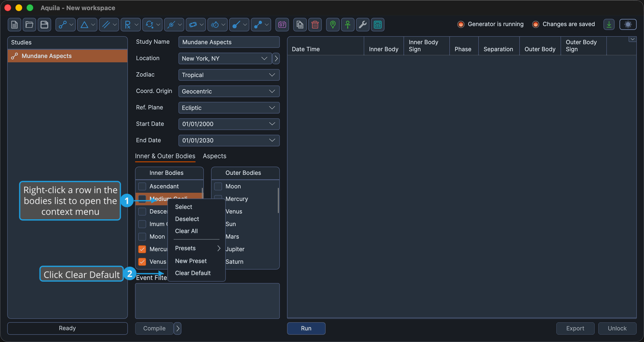Click the Generator is running indicator
The height and width of the screenshot is (342, 644).
tap(491, 24)
